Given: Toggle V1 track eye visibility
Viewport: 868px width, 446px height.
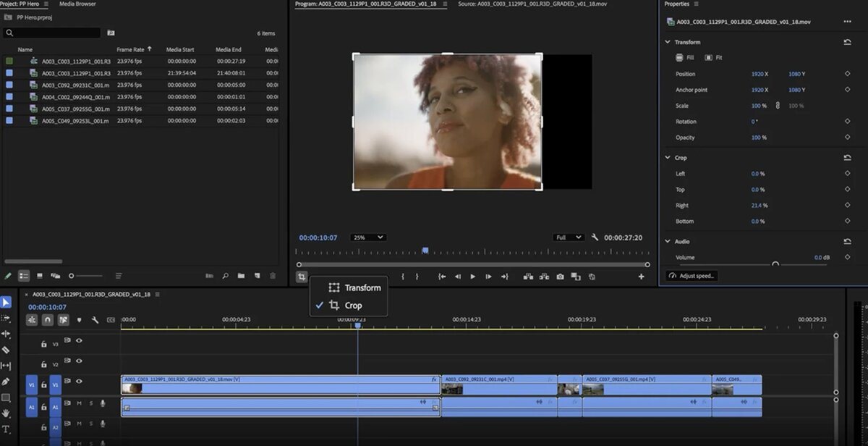Looking at the screenshot, I should tap(79, 382).
